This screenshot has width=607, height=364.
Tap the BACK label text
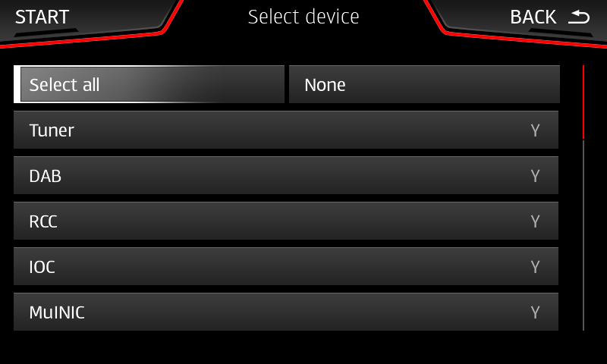pyautogui.click(x=533, y=17)
